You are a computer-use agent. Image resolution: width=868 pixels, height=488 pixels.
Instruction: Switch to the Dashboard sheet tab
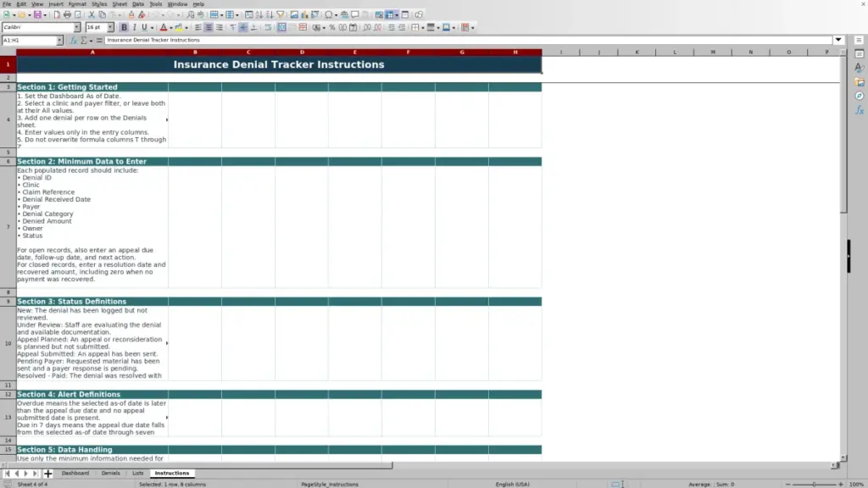pos(75,473)
